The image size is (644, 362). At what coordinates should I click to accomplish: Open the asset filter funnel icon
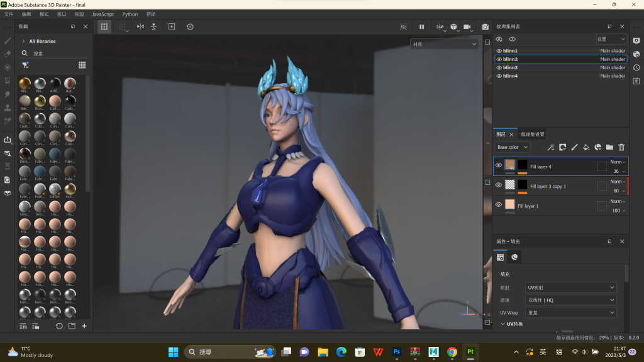click(25, 65)
